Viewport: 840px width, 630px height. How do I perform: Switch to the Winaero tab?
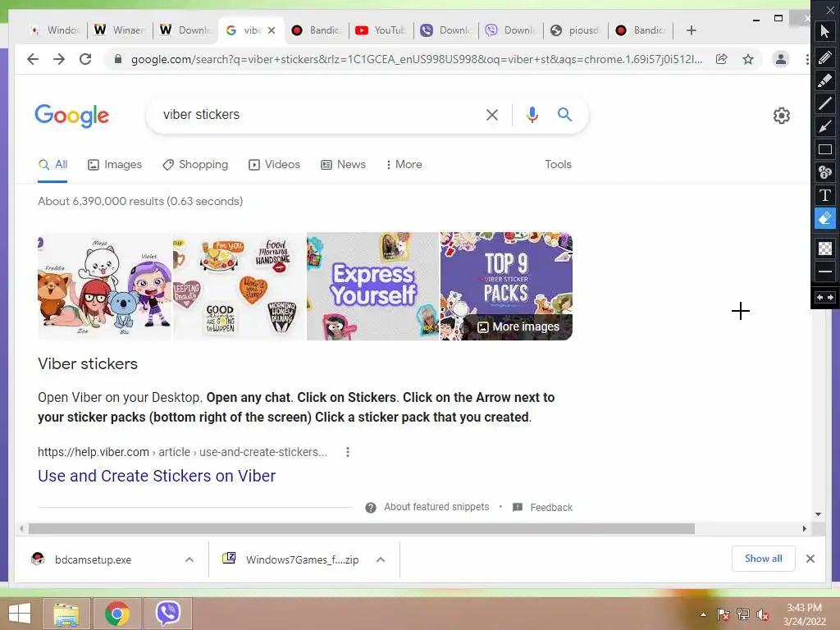point(120,30)
